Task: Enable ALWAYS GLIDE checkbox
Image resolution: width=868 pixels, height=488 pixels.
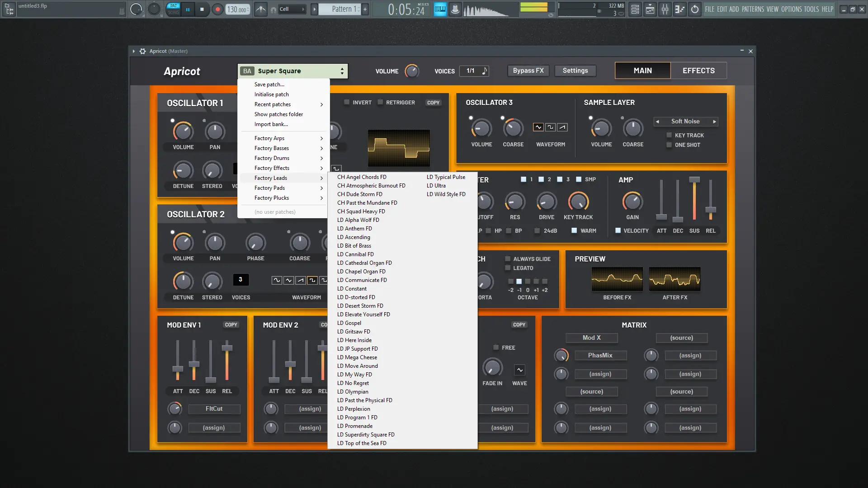Action: 508,259
